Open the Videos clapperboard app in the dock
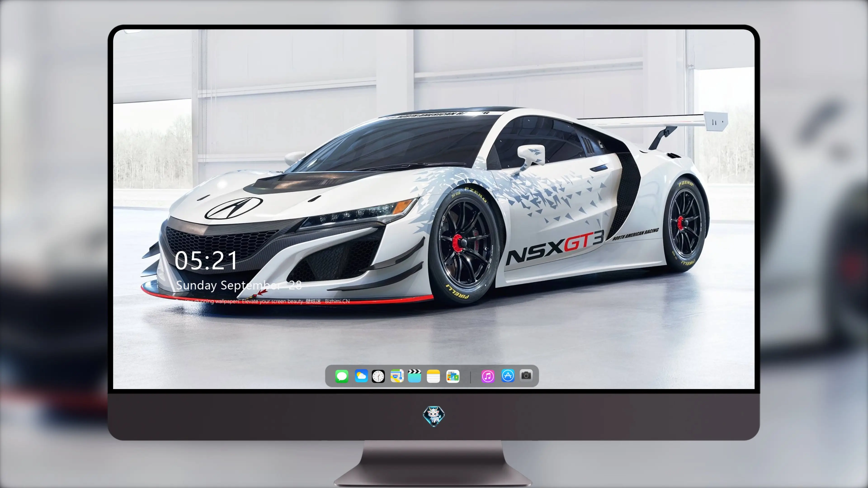This screenshot has width=868, height=488. click(415, 376)
